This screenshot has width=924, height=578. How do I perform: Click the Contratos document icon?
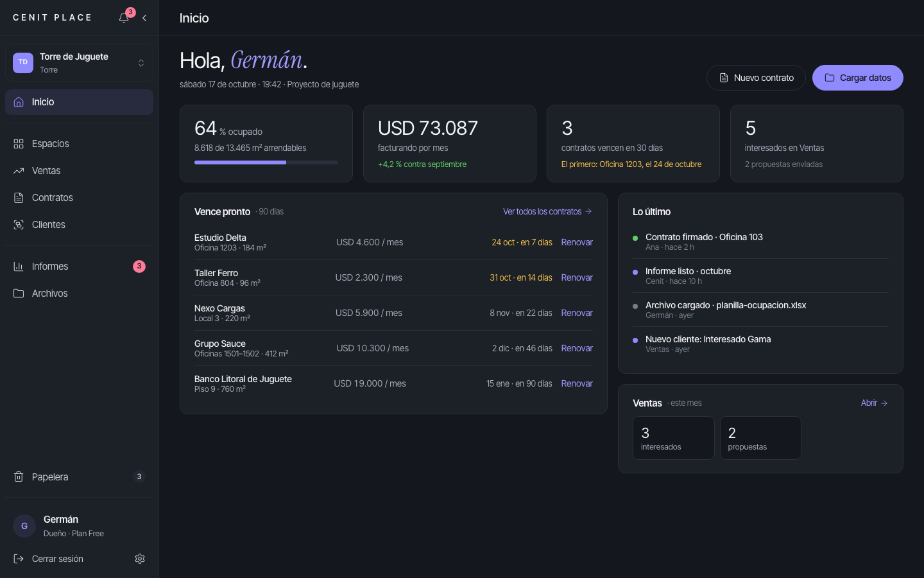tap(19, 198)
